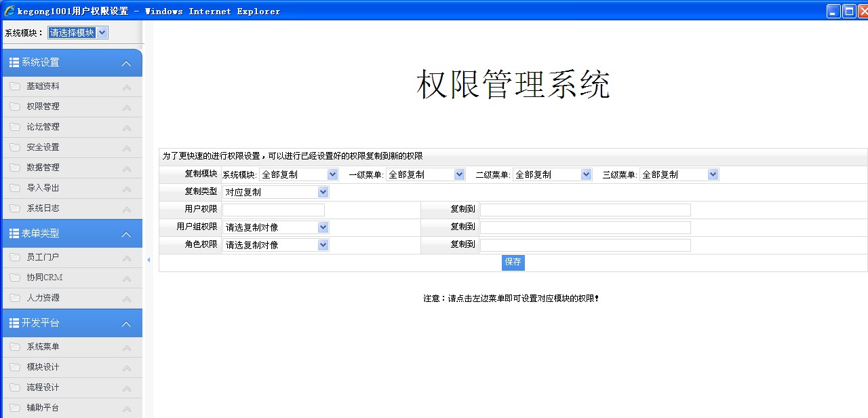Click the folder icon next to 协同CRM
868x418 pixels.
15,278
